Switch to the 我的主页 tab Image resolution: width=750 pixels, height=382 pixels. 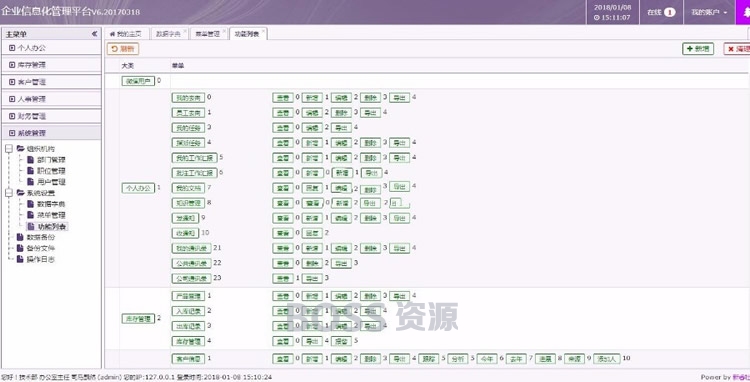126,34
